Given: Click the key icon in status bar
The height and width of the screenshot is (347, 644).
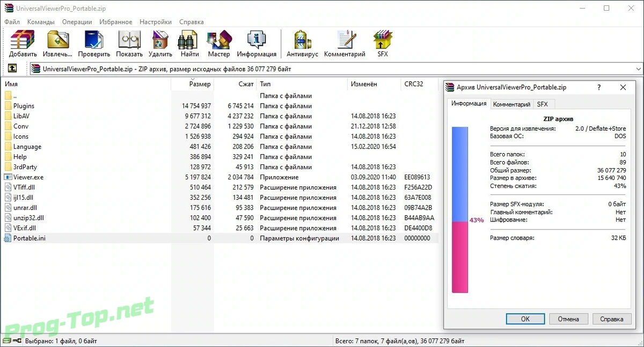Looking at the screenshot, I should point(16,341).
